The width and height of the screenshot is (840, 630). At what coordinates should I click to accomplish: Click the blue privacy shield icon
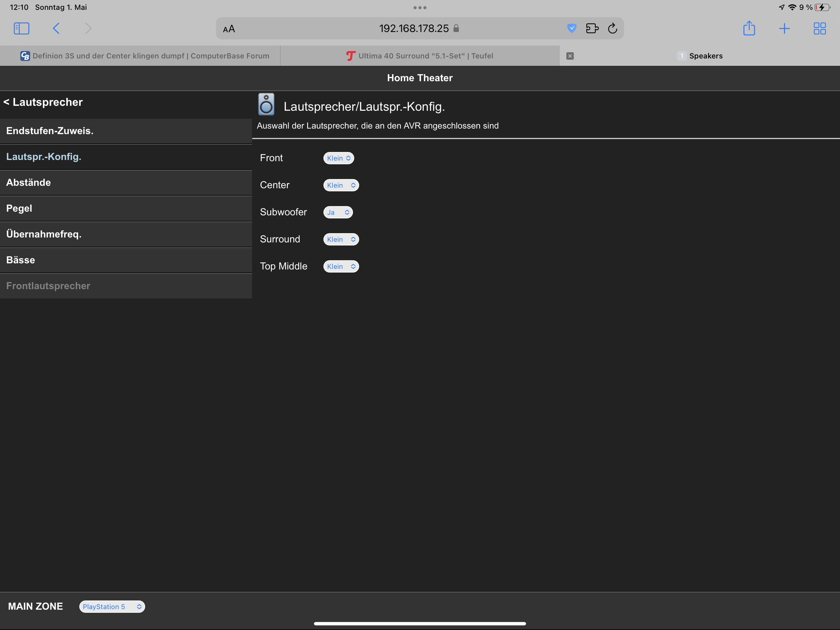tap(572, 29)
